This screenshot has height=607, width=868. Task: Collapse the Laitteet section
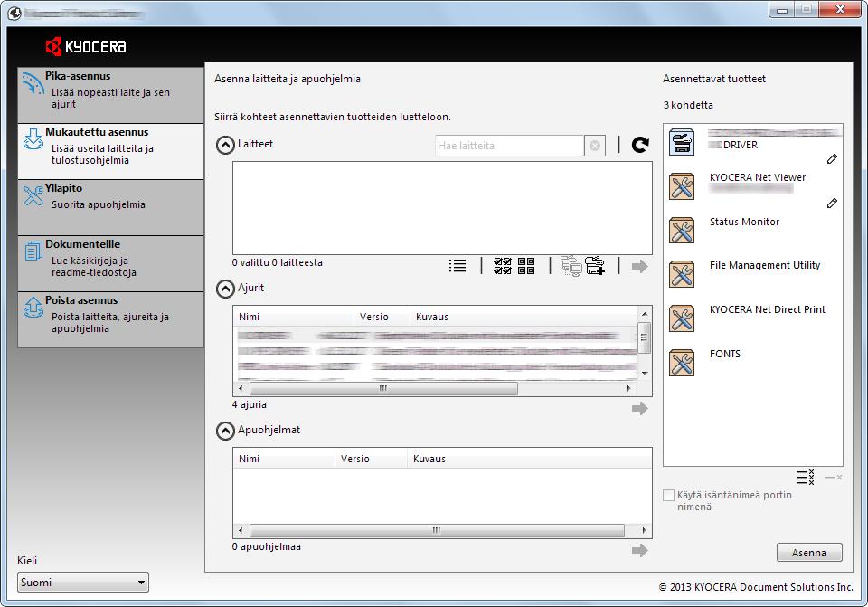tap(225, 146)
